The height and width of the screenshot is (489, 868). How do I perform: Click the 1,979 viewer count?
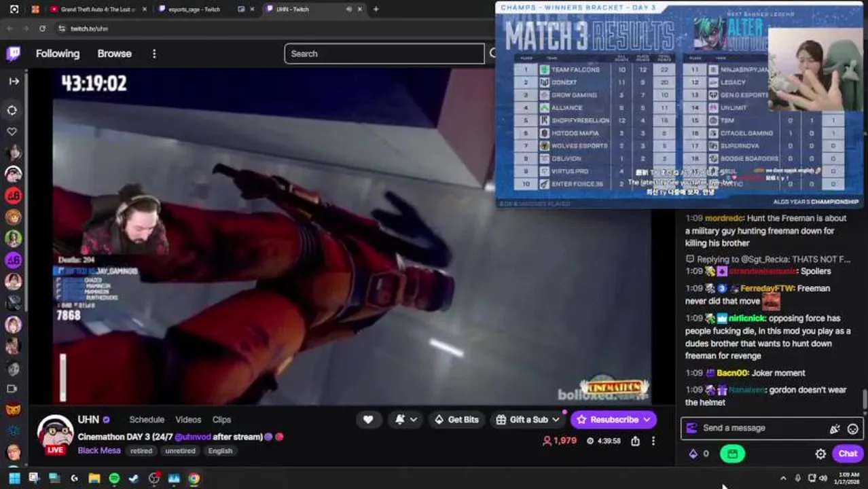[x=559, y=441]
